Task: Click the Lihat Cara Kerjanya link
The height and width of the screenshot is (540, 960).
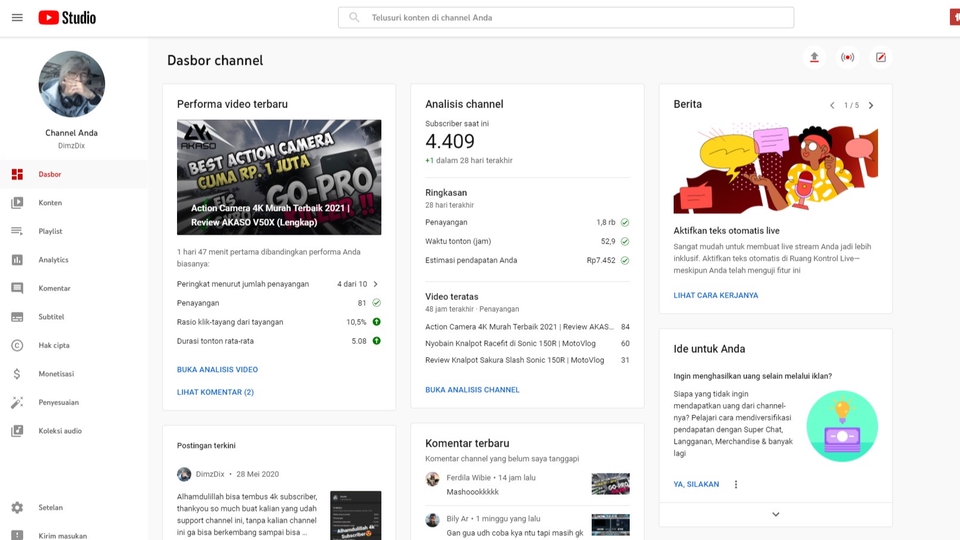Action: 716,295
